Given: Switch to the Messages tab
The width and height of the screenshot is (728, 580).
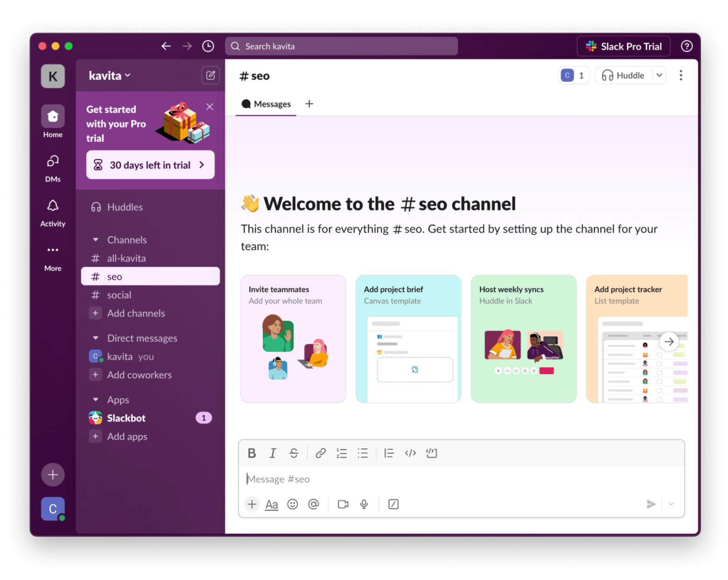Looking at the screenshot, I should coord(266,104).
